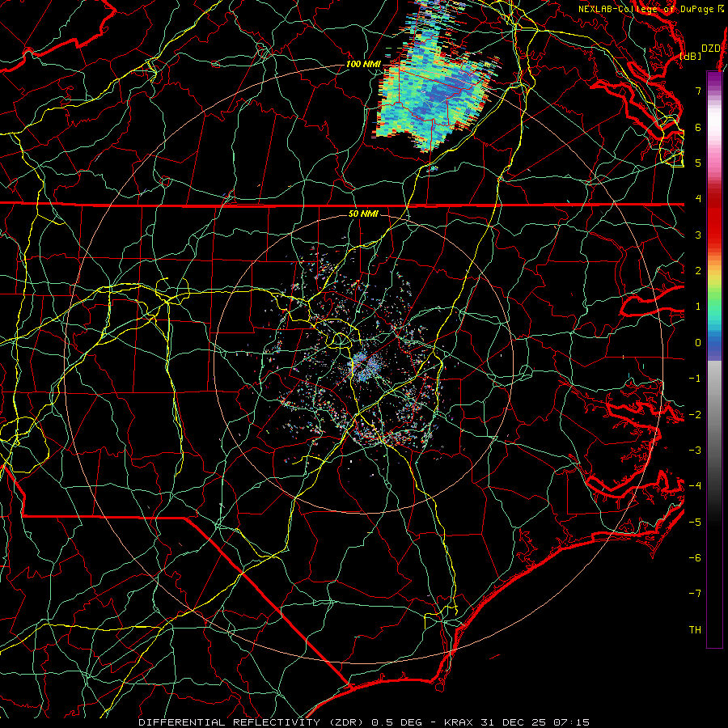
Task: Click the 3 value on the dB scale
Action: pyautogui.click(x=698, y=235)
